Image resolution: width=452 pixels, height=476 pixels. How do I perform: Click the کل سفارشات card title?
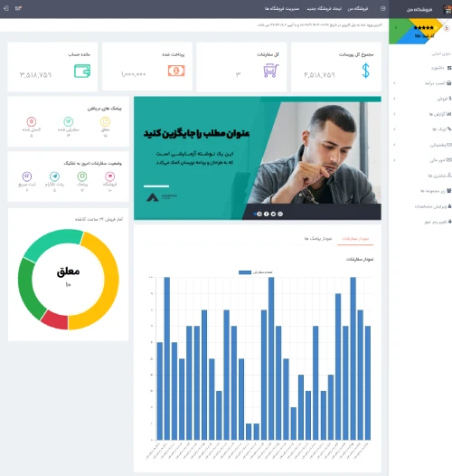268,54
